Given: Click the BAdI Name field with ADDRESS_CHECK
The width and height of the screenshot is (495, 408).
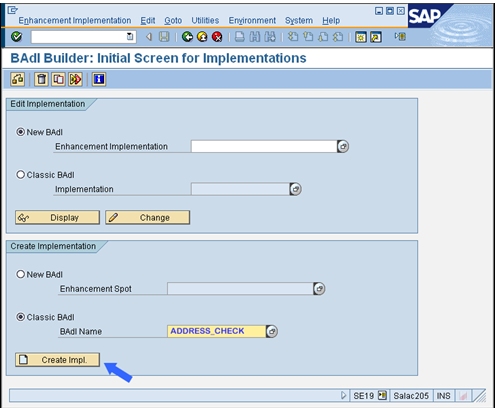Looking at the screenshot, I should pos(217,331).
